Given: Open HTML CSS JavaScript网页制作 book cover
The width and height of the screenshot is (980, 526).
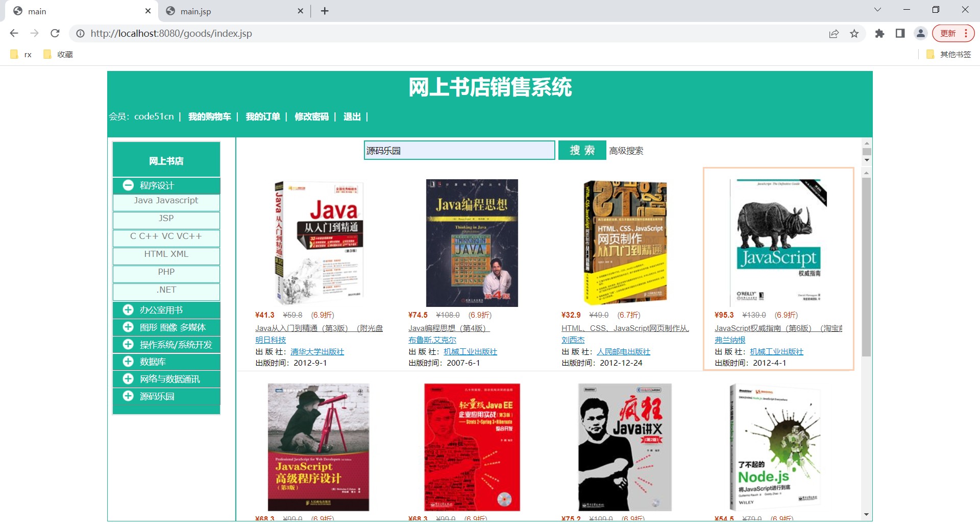Looking at the screenshot, I should [x=625, y=243].
